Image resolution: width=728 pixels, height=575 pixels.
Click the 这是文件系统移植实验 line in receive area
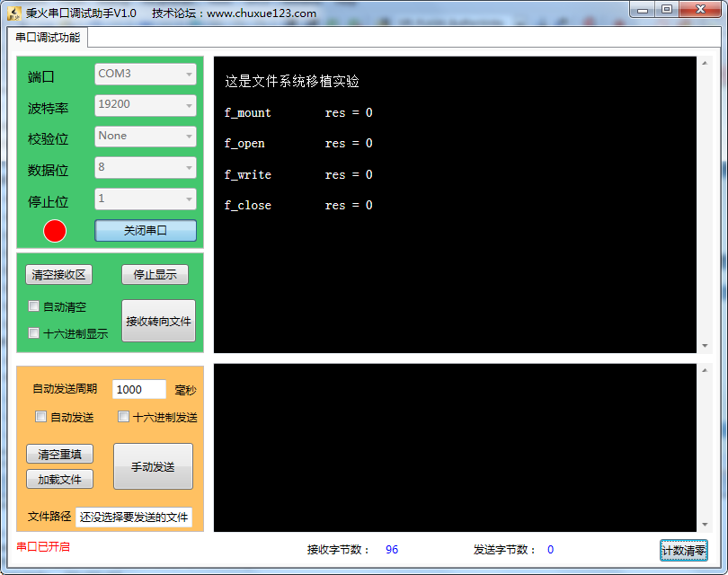tap(292, 81)
